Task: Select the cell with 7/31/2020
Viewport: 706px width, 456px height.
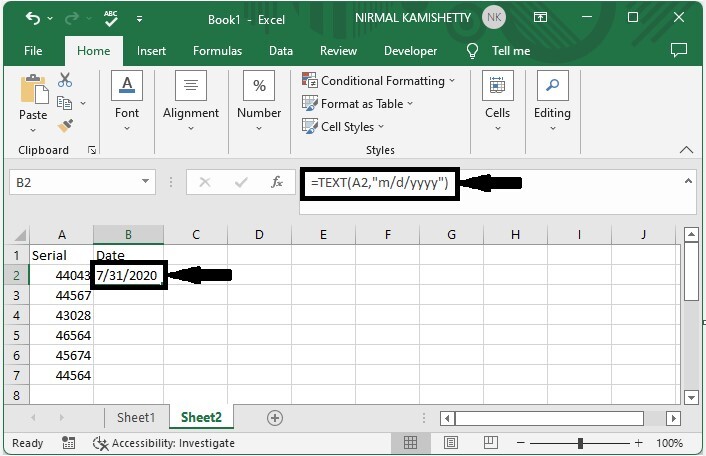Action: coord(128,275)
